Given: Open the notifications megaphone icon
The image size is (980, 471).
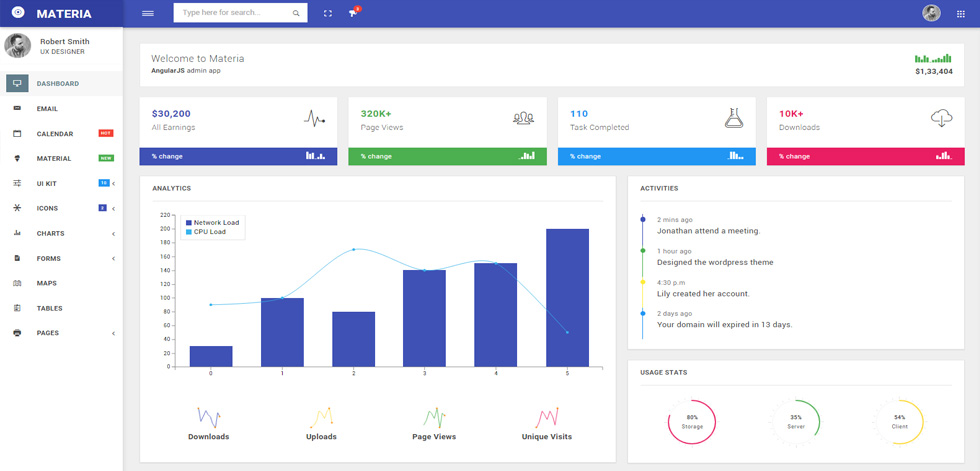Looking at the screenshot, I should [353, 13].
